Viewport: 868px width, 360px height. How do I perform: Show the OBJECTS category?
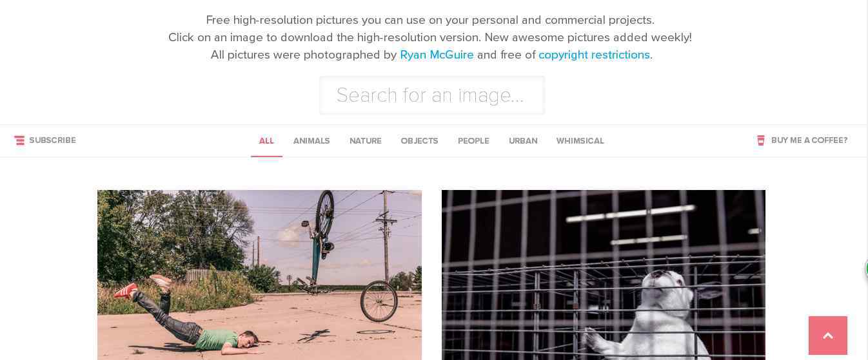point(420,141)
